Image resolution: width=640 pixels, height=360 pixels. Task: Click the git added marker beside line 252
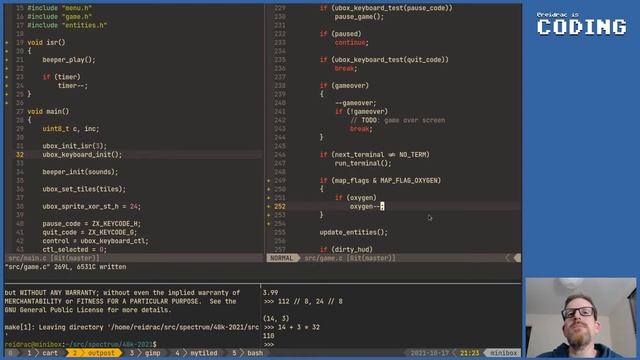click(x=269, y=207)
